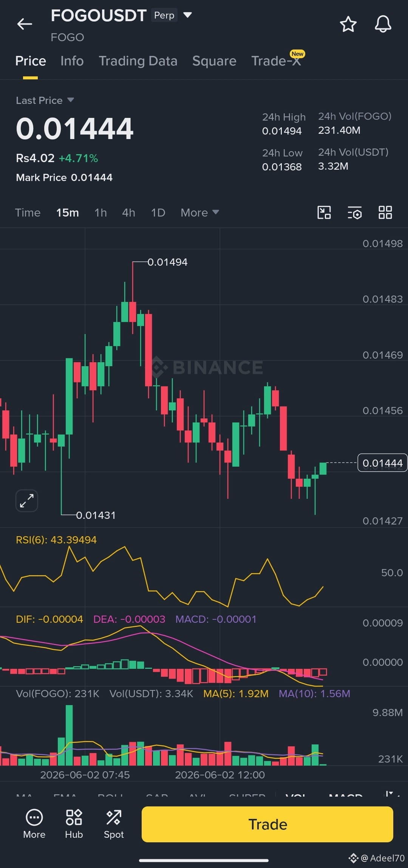Switch to the Info tab

click(72, 61)
